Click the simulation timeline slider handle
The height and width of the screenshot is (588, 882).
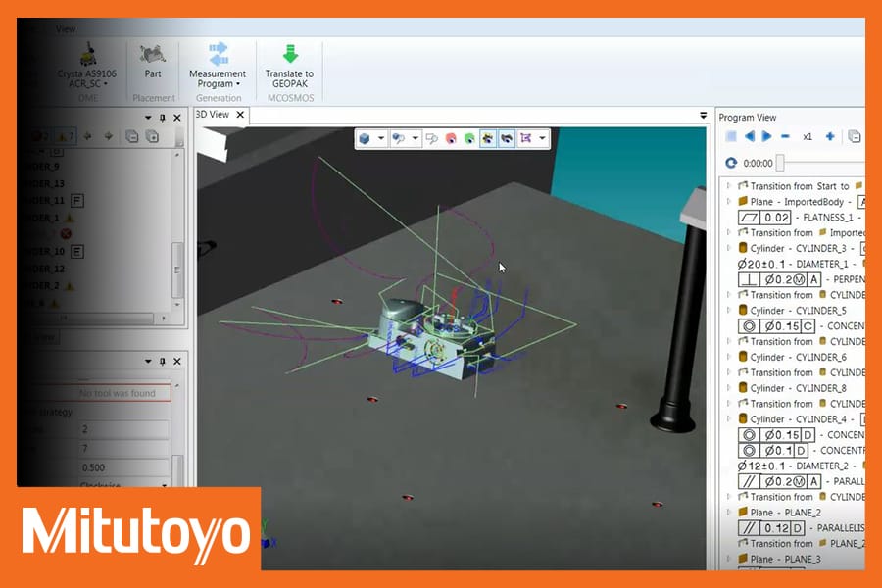(780, 164)
